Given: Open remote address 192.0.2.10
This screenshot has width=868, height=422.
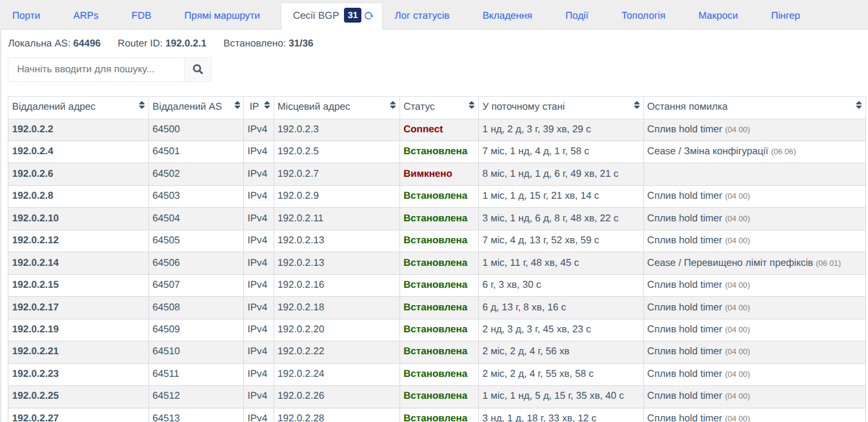Looking at the screenshot, I should 35,218.
